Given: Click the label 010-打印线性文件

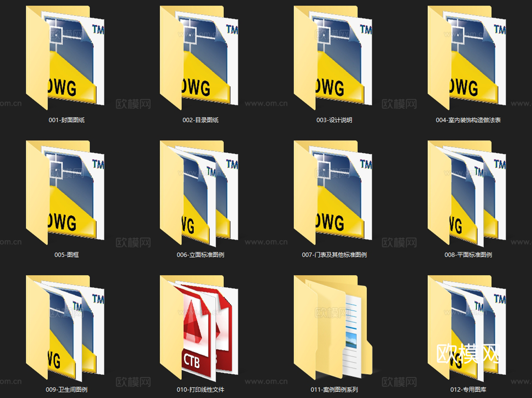Looking at the screenshot, I should pos(200,389).
